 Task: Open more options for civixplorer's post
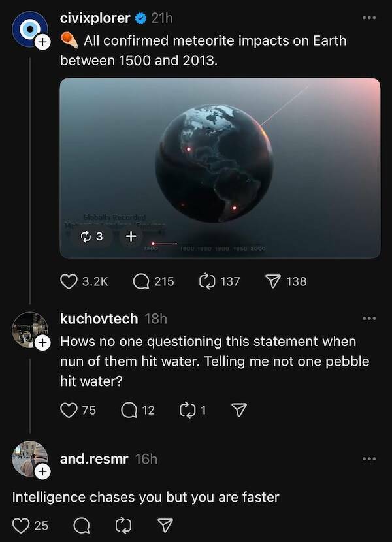(368, 18)
